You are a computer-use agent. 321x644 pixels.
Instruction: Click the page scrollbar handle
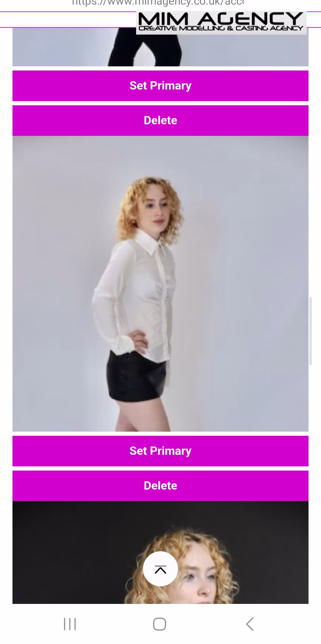(311, 331)
